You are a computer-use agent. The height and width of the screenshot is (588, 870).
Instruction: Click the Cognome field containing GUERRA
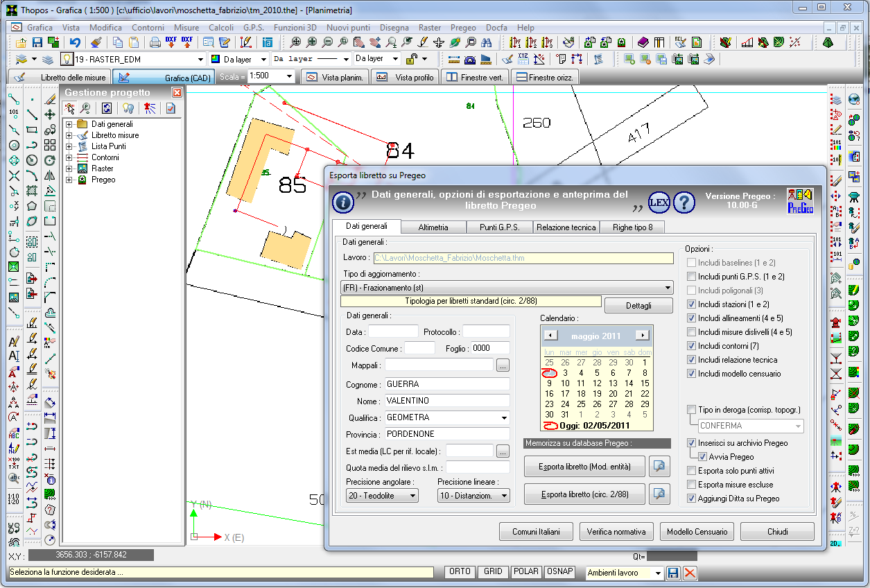click(x=447, y=384)
